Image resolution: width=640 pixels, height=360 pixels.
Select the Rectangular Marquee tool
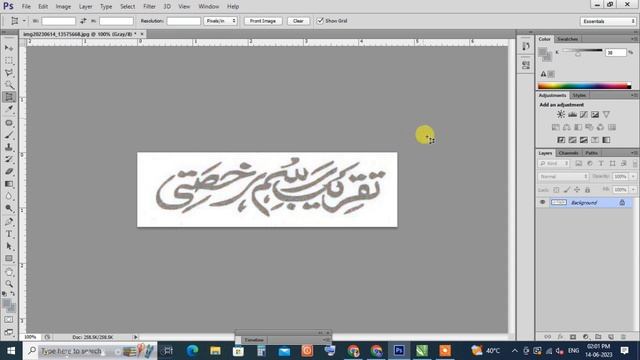(x=9, y=60)
